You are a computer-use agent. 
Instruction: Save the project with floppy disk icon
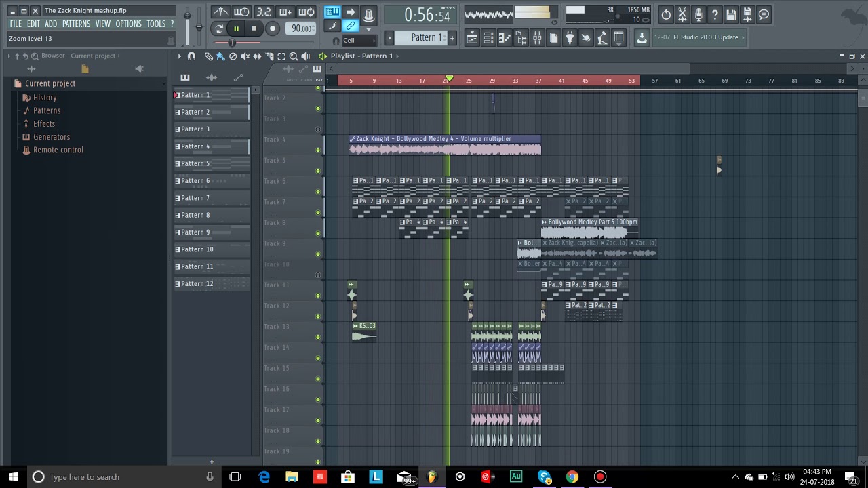coord(731,14)
